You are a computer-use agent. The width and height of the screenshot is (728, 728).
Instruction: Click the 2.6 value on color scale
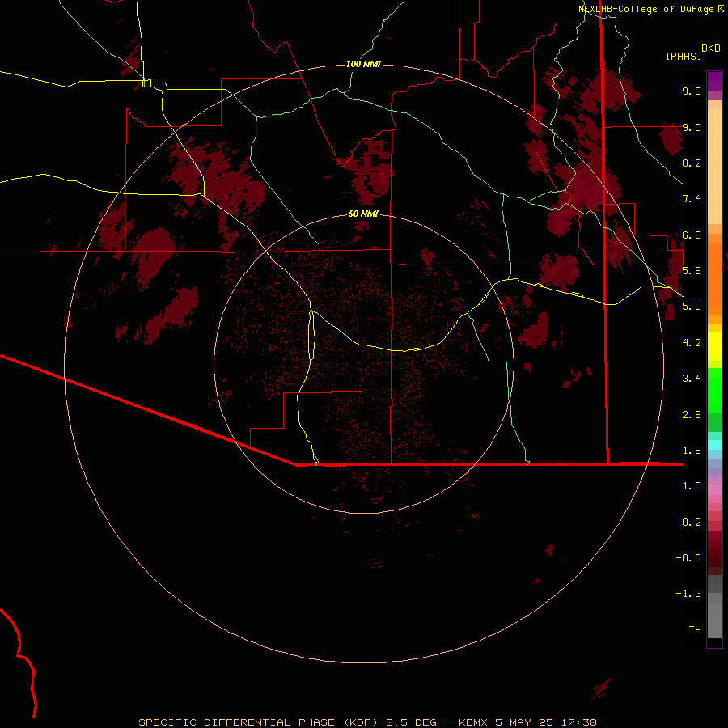tap(692, 415)
